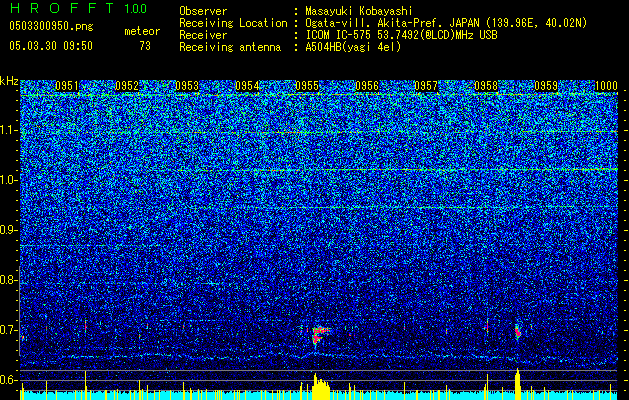Click the wide yellow intensity peak below 0955
Viewport: 629px width, 400px height.
point(321,387)
